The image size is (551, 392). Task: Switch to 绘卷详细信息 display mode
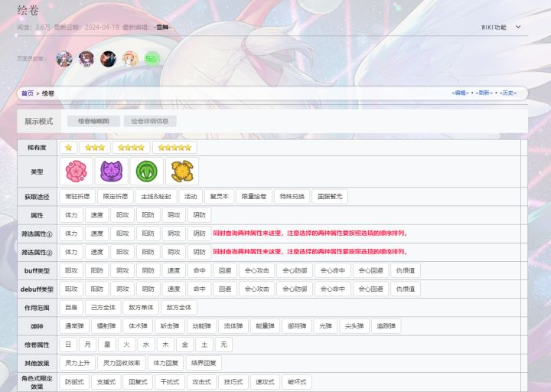point(150,121)
